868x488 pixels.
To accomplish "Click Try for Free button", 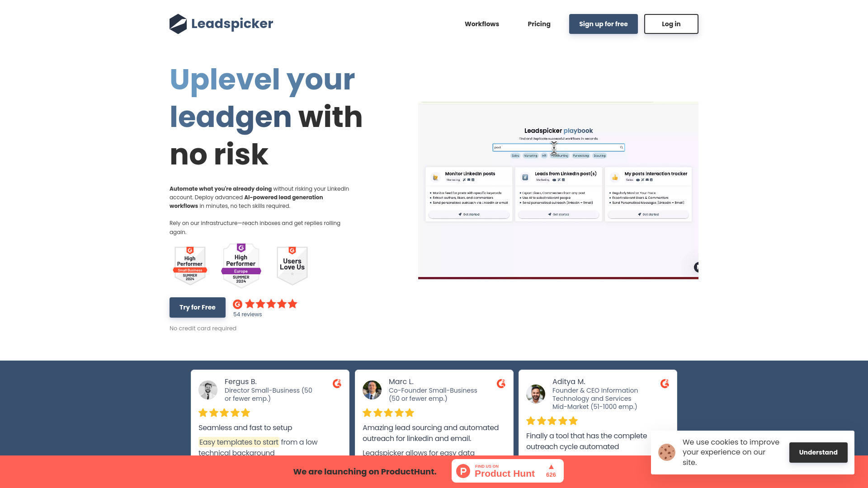I will pyautogui.click(x=197, y=307).
